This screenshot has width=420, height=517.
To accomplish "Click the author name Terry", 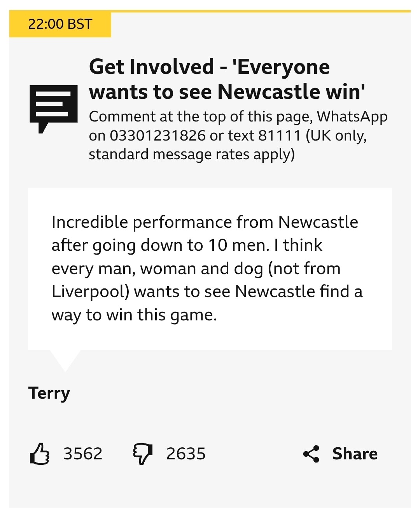I will pos(49,393).
